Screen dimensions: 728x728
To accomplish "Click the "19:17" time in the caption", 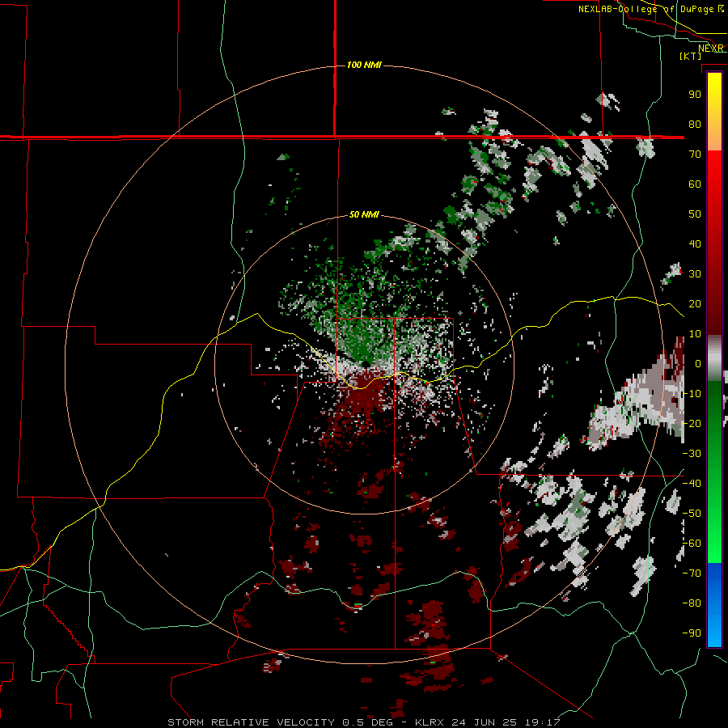I will pyautogui.click(x=543, y=722).
